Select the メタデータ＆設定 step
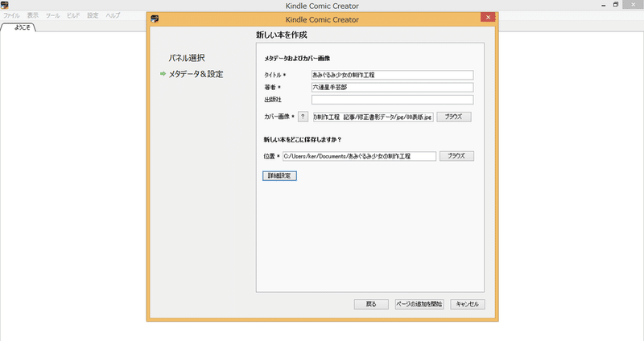The image size is (644, 341). click(x=196, y=74)
